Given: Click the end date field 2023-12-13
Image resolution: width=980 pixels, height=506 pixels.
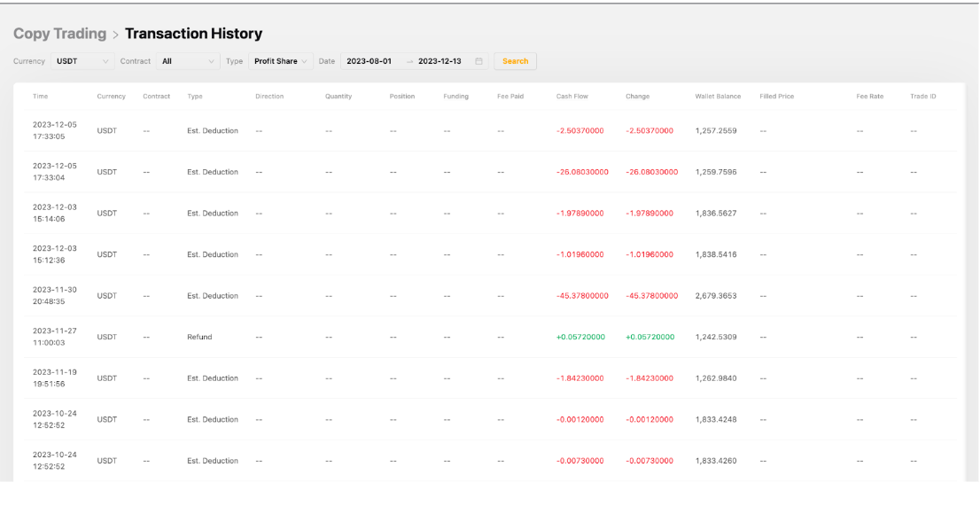Looking at the screenshot, I should (439, 61).
